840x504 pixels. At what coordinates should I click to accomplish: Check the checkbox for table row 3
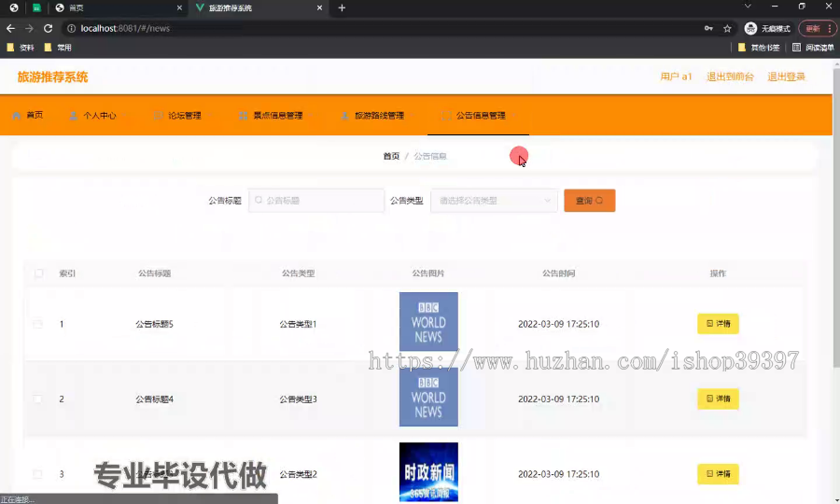coord(37,474)
